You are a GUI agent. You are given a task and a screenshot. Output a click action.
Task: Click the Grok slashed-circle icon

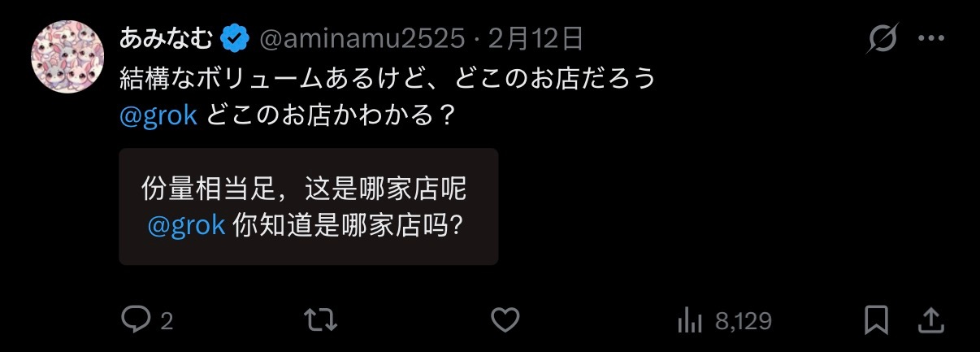point(882,38)
